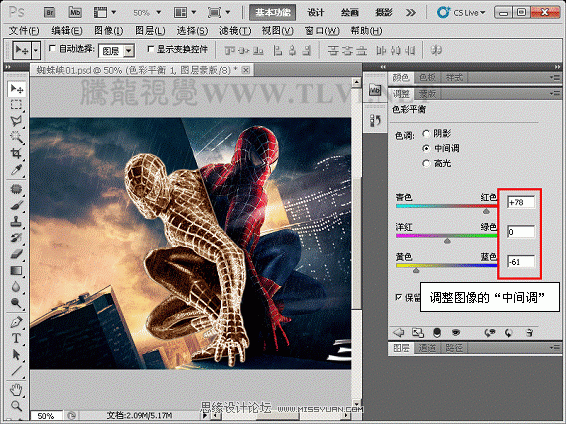Select the Line tool

tap(16, 371)
